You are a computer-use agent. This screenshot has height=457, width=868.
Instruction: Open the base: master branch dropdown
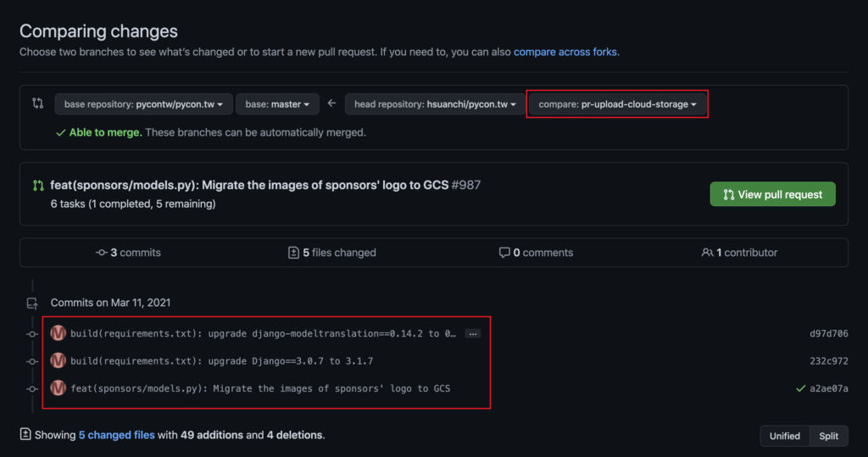click(x=277, y=104)
